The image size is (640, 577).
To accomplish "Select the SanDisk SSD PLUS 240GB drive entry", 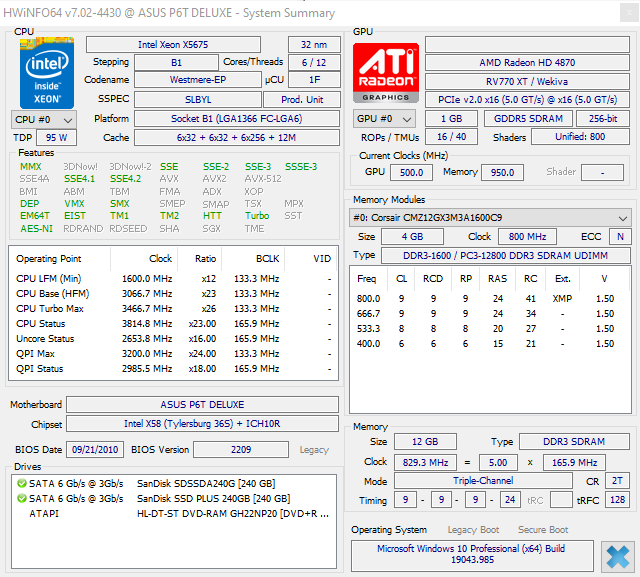I will pos(173,499).
